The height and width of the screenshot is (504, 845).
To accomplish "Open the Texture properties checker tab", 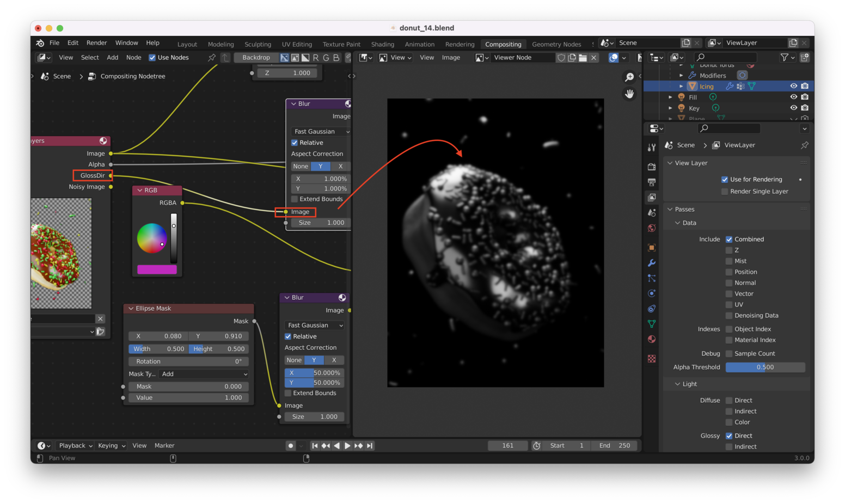I will pos(652,359).
